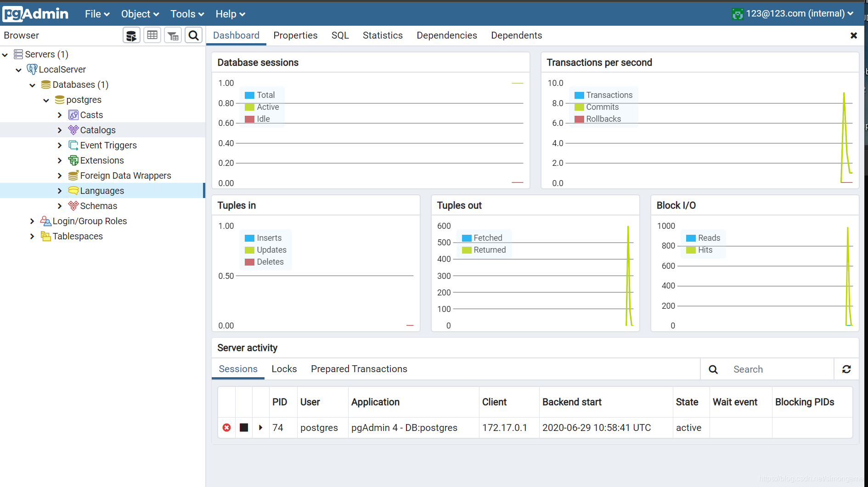Switch to the Dependents tab
Screen dimensions: 868x487
(x=517, y=35)
